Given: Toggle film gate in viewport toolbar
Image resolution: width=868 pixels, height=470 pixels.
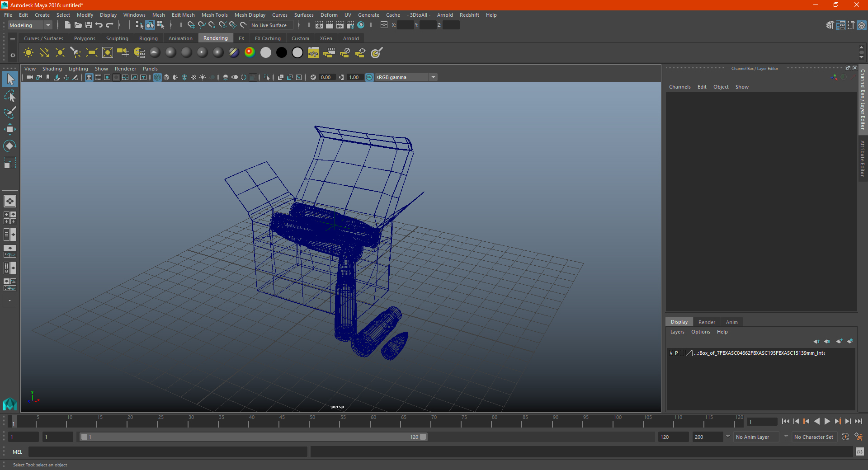Looking at the screenshot, I should [x=98, y=77].
